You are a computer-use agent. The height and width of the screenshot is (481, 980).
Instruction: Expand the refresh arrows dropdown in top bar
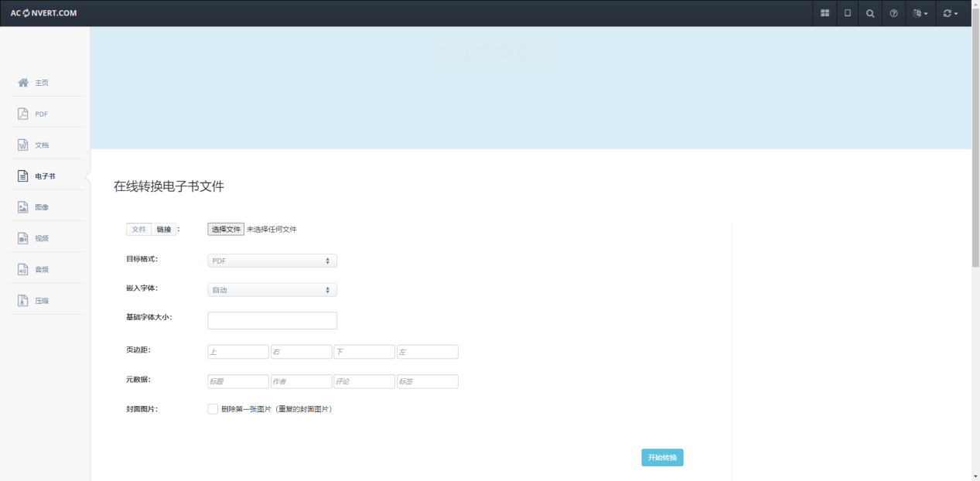click(x=951, y=13)
